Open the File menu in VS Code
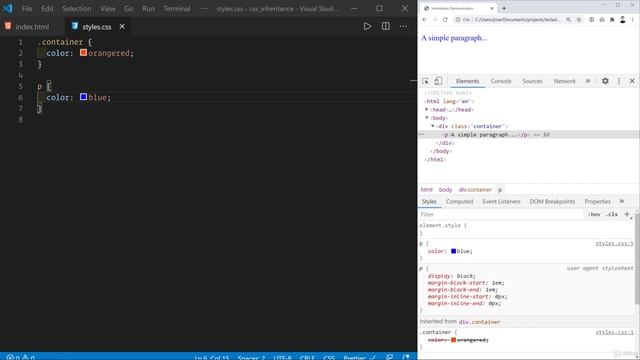Viewport: 640px width, 360px height. pos(27,9)
